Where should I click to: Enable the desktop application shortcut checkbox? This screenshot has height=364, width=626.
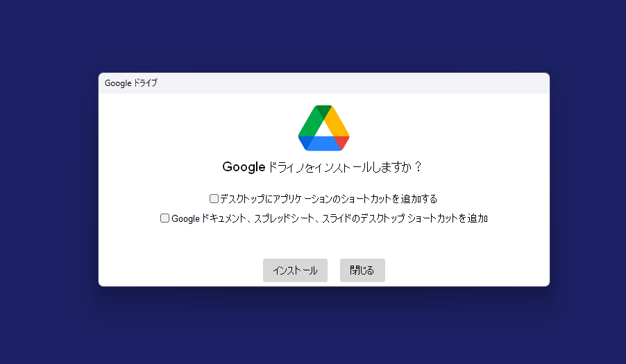214,198
